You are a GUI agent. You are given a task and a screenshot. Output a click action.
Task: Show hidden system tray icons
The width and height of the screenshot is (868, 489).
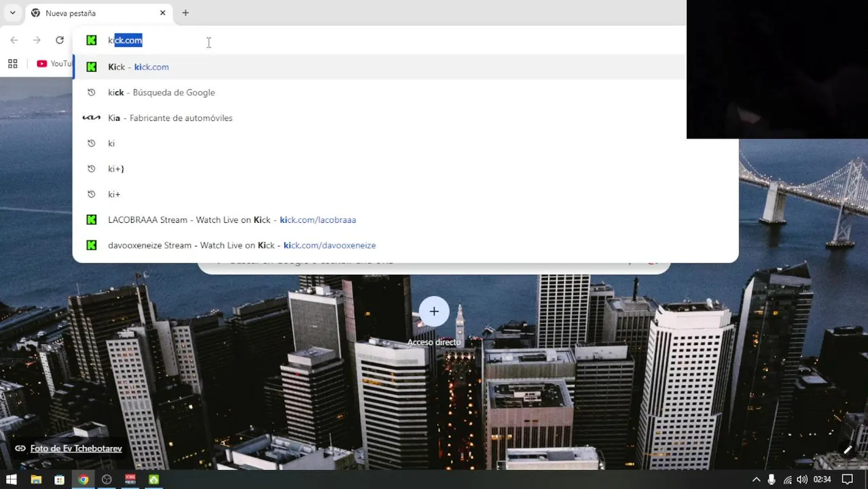coord(756,479)
